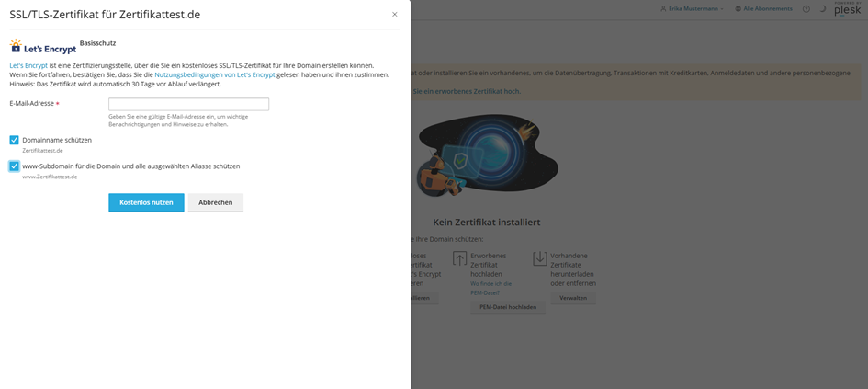
Task: Focus the E-Mail-Adresse input field
Action: [x=188, y=104]
